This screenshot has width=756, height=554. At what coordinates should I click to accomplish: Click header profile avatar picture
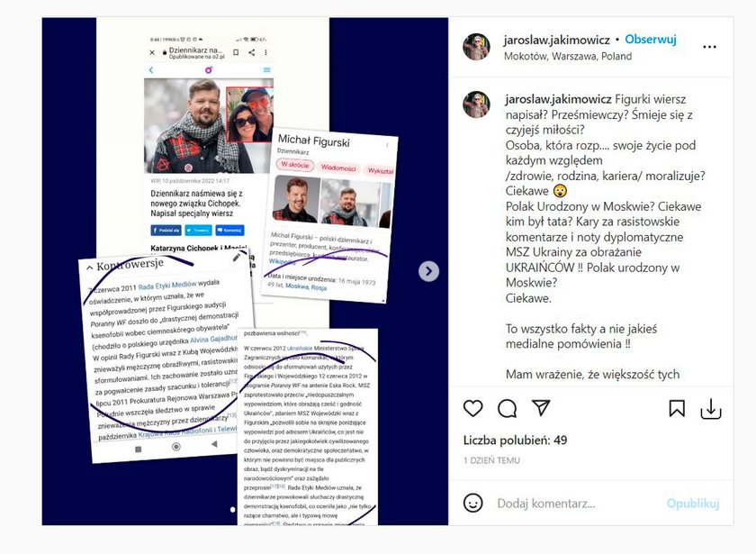click(x=476, y=46)
